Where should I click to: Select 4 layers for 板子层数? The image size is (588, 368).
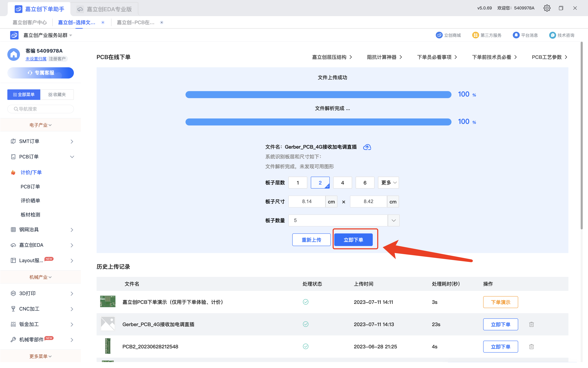point(342,183)
